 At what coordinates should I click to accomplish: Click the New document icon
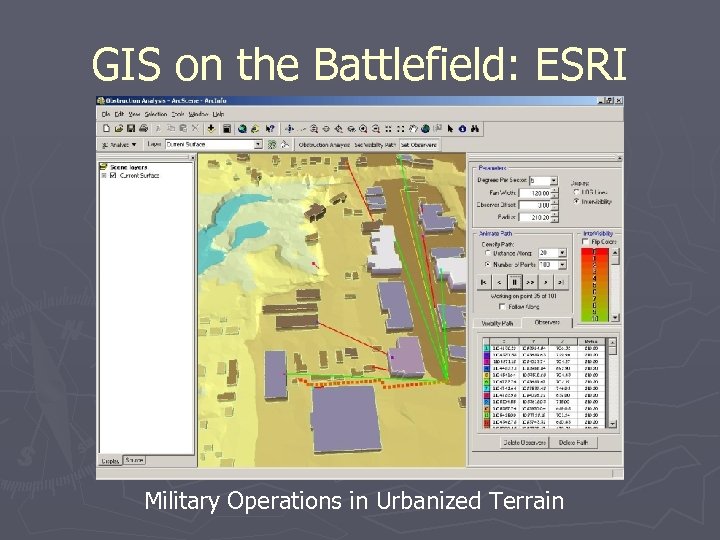pos(107,129)
